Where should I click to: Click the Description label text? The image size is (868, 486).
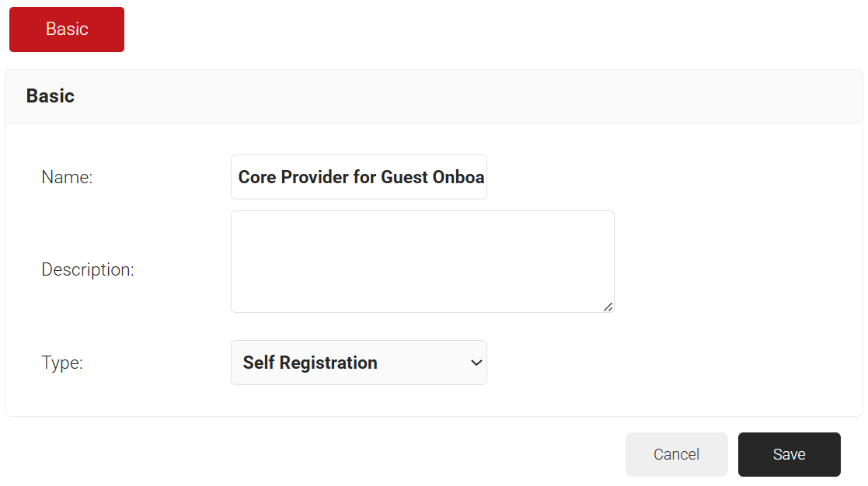pos(88,270)
